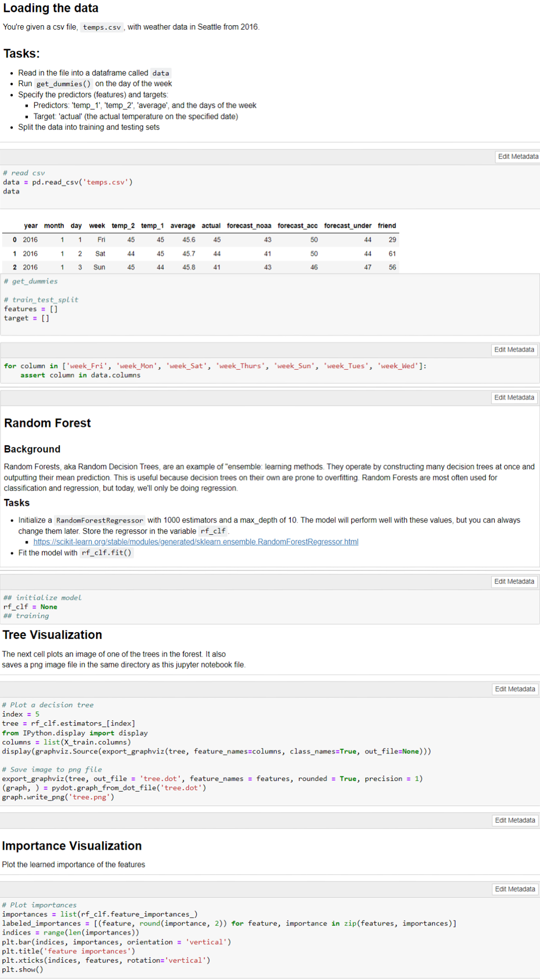This screenshot has height=980, width=540.
Task: Select the 'actual' column header in the table
Action: tap(211, 226)
